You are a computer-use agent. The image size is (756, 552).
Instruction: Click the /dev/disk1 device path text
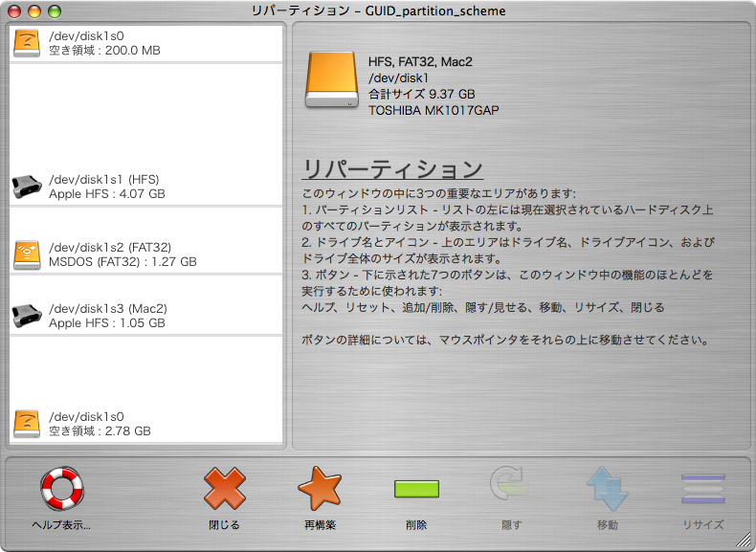398,78
